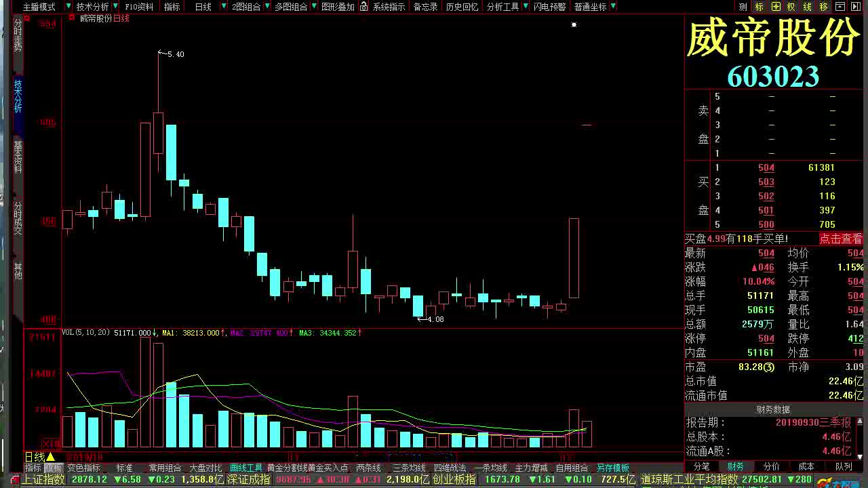Click the lock icon beside 系统指示
Viewport: 868px width, 488px height.
point(364,6)
